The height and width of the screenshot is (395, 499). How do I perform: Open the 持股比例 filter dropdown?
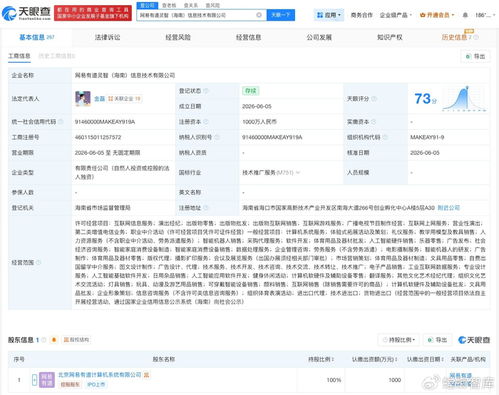399,340
